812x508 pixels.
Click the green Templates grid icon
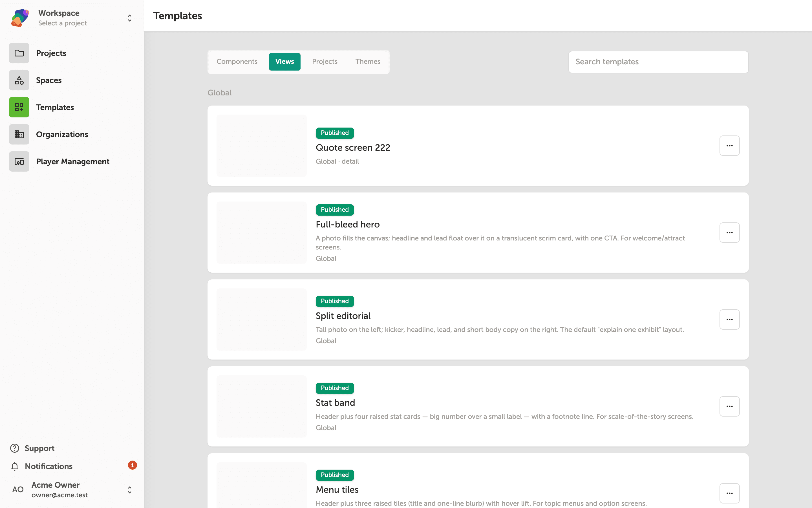pyautogui.click(x=19, y=107)
